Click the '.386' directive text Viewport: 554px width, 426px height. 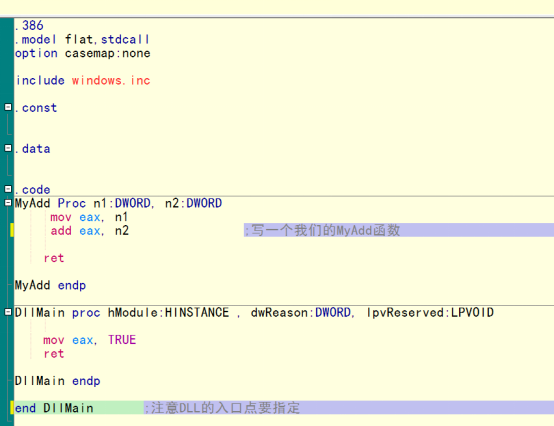click(29, 25)
